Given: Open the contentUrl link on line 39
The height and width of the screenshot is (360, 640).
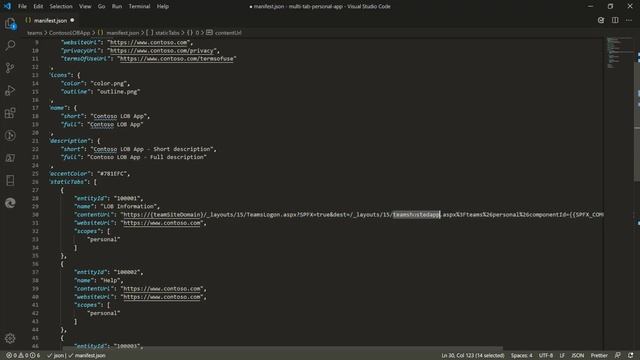Looking at the screenshot, I should 162,289.
